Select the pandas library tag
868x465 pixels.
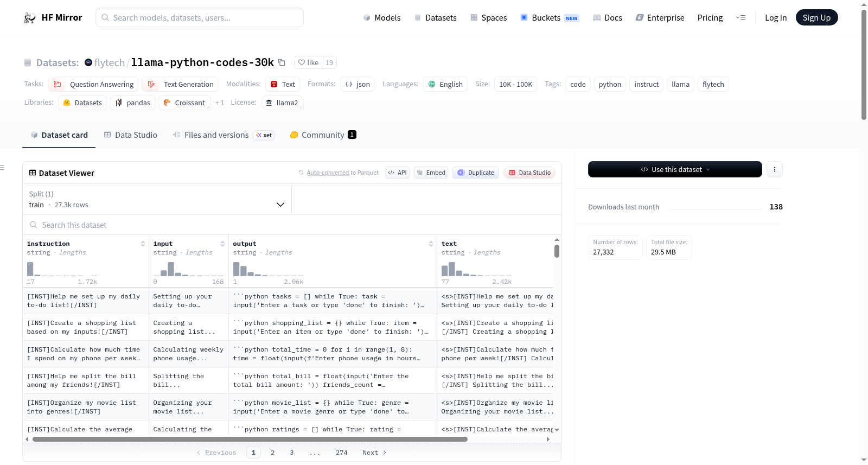[133, 103]
